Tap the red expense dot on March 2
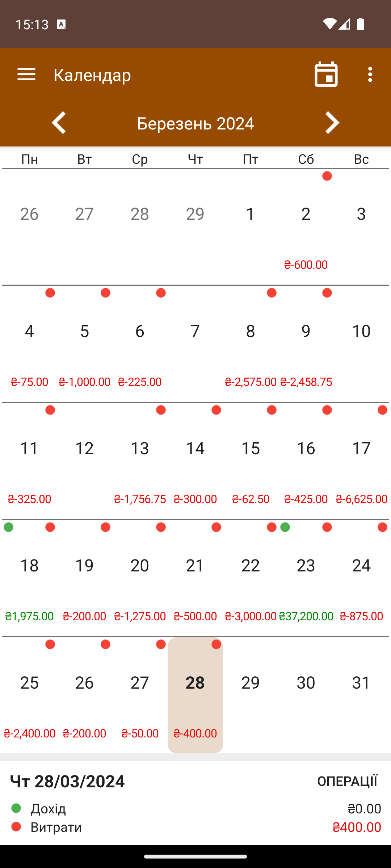This screenshot has height=868, width=391. [x=327, y=176]
